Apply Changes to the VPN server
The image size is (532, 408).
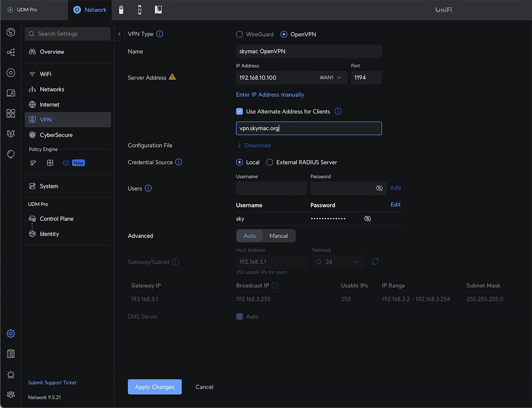pos(154,387)
